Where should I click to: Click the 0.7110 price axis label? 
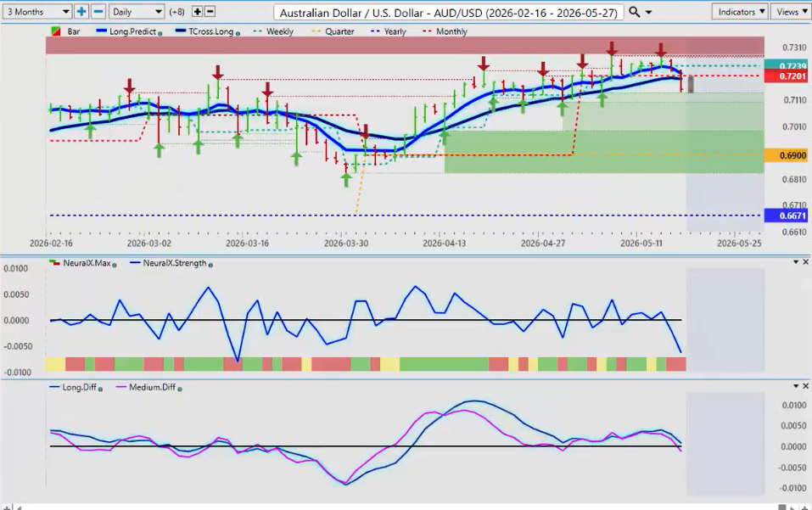point(794,100)
